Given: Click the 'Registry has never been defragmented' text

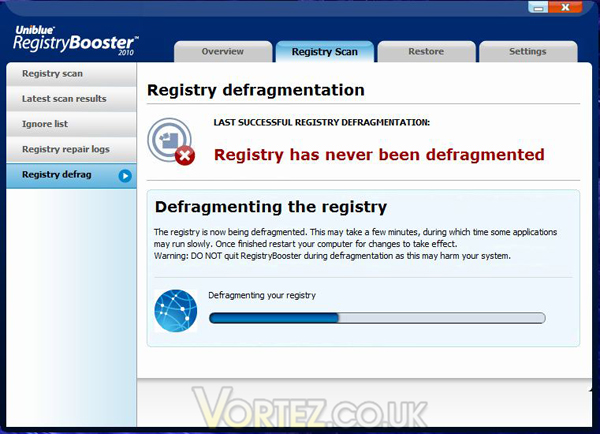Looking at the screenshot, I should [379, 155].
